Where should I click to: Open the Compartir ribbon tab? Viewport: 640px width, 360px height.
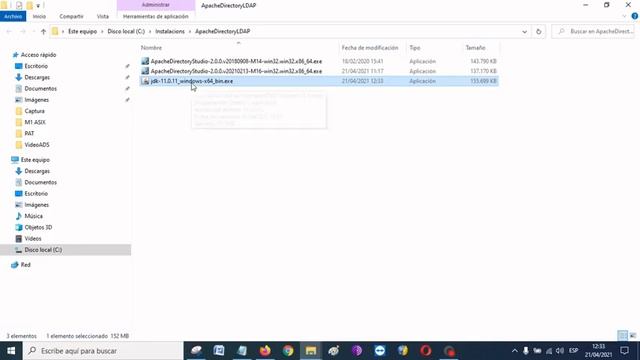click(x=71, y=16)
